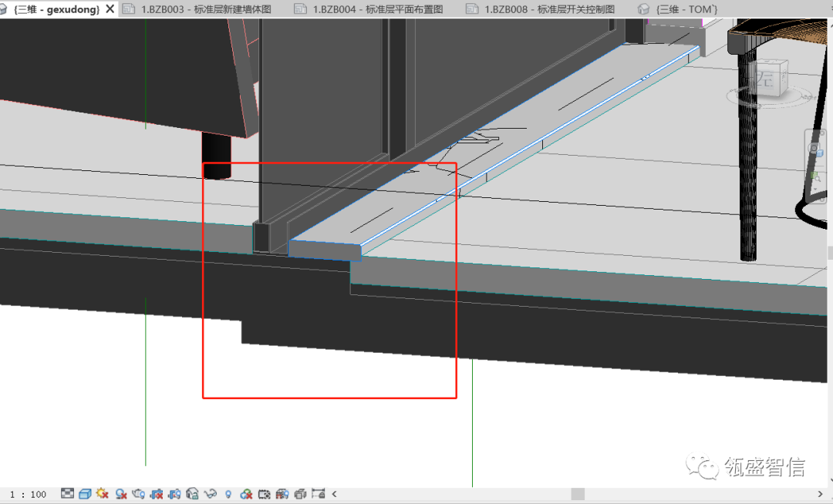Close the 三维 - gexudong view tab
This screenshot has width=833, height=504.
[110, 9]
